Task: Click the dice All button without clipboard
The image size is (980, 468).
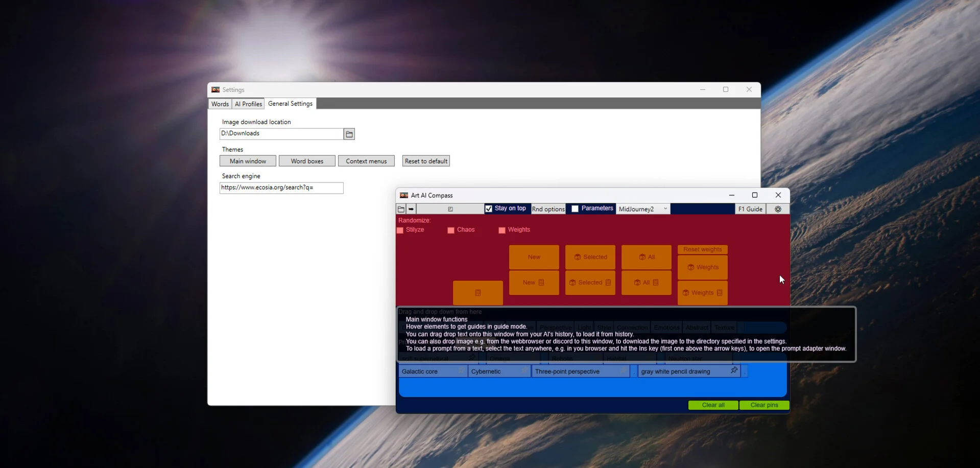Action: (x=647, y=257)
